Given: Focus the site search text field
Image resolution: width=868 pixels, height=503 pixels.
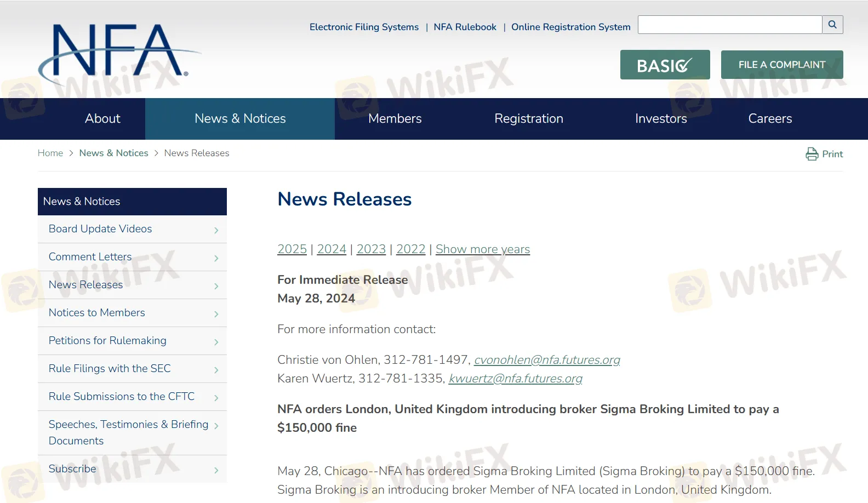Looking at the screenshot, I should click(729, 25).
